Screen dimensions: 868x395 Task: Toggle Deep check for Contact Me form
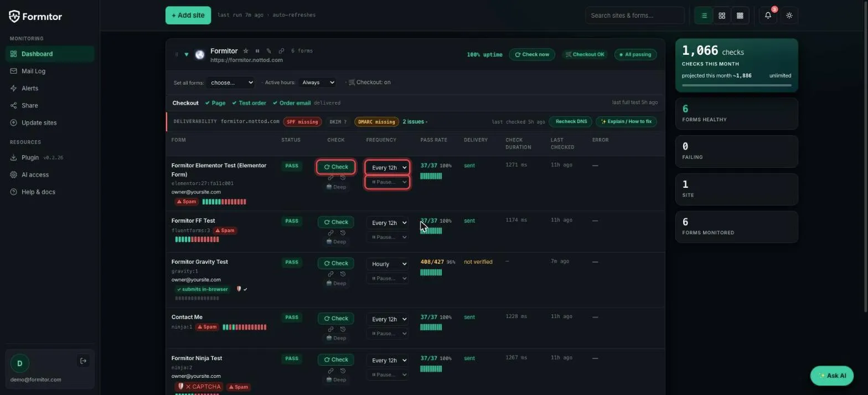pos(336,338)
